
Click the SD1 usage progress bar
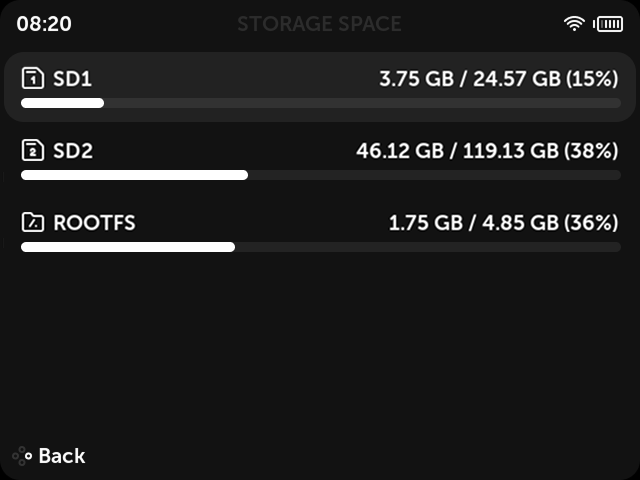tap(321, 103)
